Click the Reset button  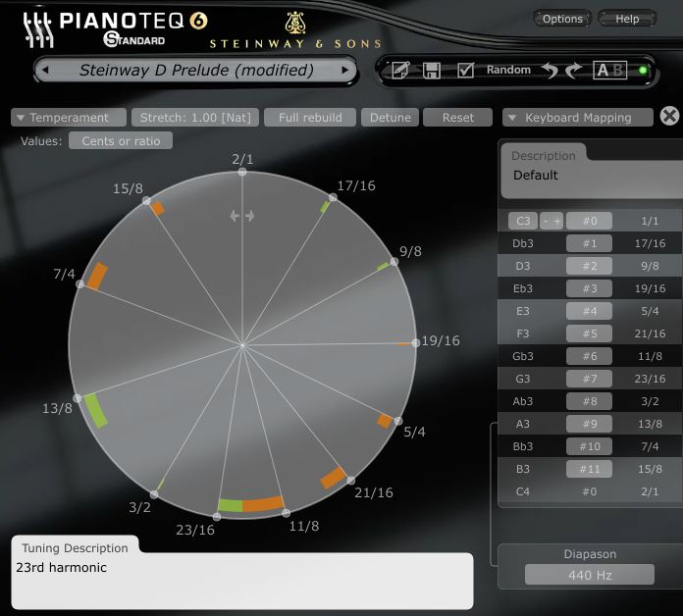pos(458,118)
